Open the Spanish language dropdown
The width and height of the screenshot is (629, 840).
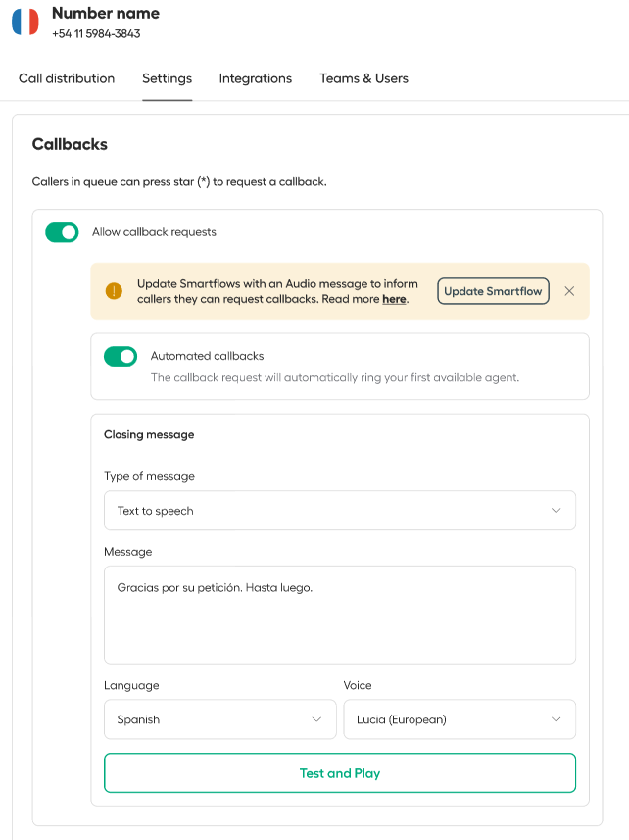(x=220, y=719)
